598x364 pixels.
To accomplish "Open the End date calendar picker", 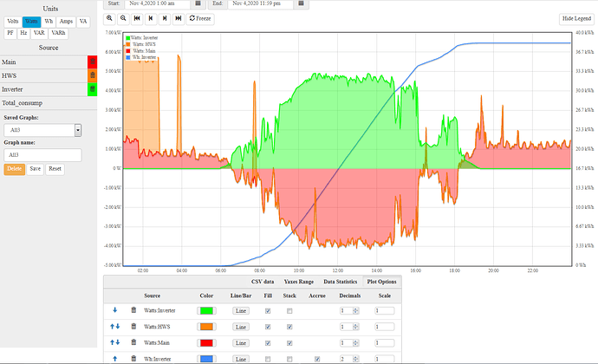I will point(301,3).
